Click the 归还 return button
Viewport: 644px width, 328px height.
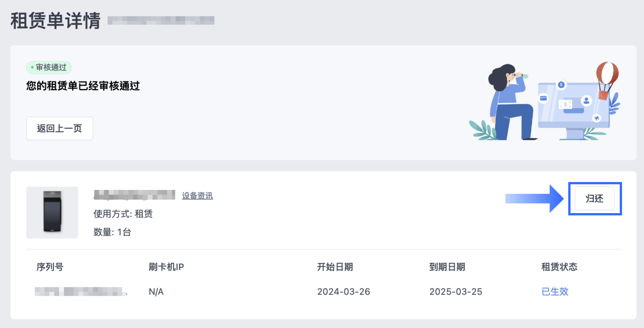(x=594, y=198)
